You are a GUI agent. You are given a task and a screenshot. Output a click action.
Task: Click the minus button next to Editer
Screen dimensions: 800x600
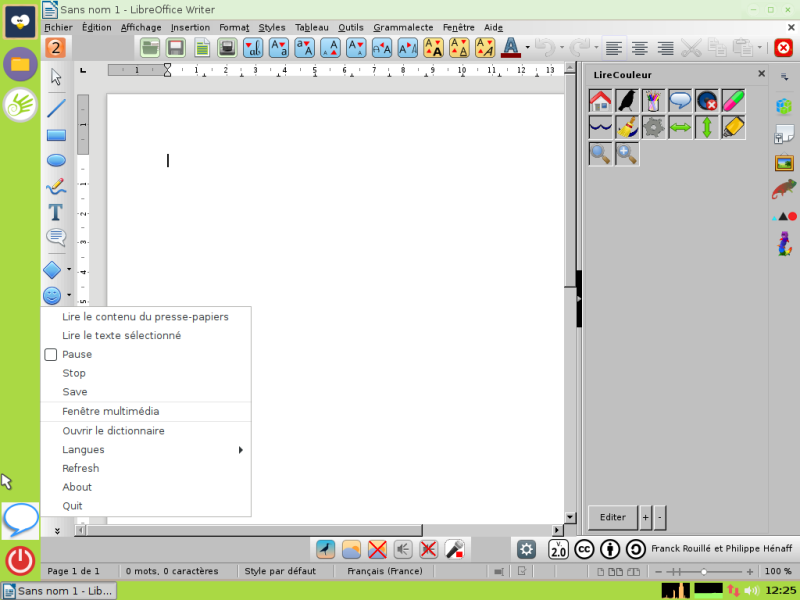click(x=660, y=517)
